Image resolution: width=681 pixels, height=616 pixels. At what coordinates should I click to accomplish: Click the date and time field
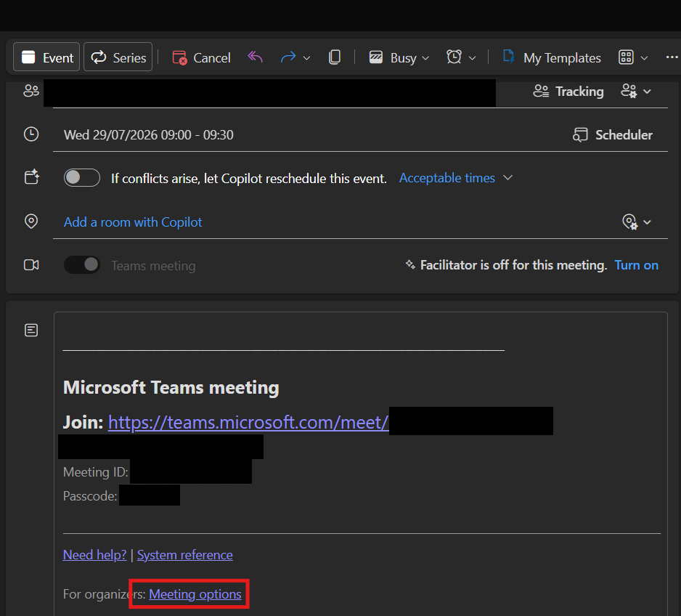click(x=149, y=135)
